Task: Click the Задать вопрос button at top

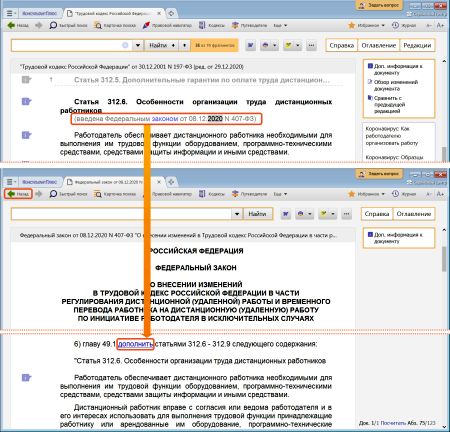Action: point(380,5)
